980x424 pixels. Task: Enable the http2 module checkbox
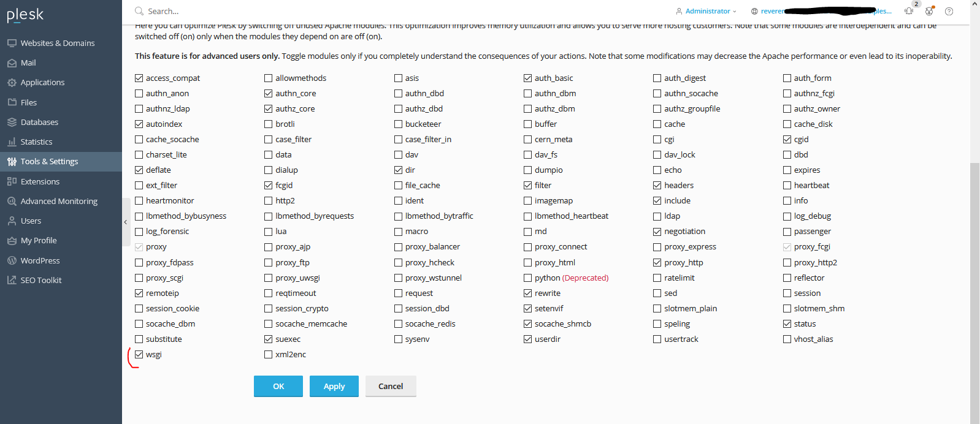[x=269, y=200]
